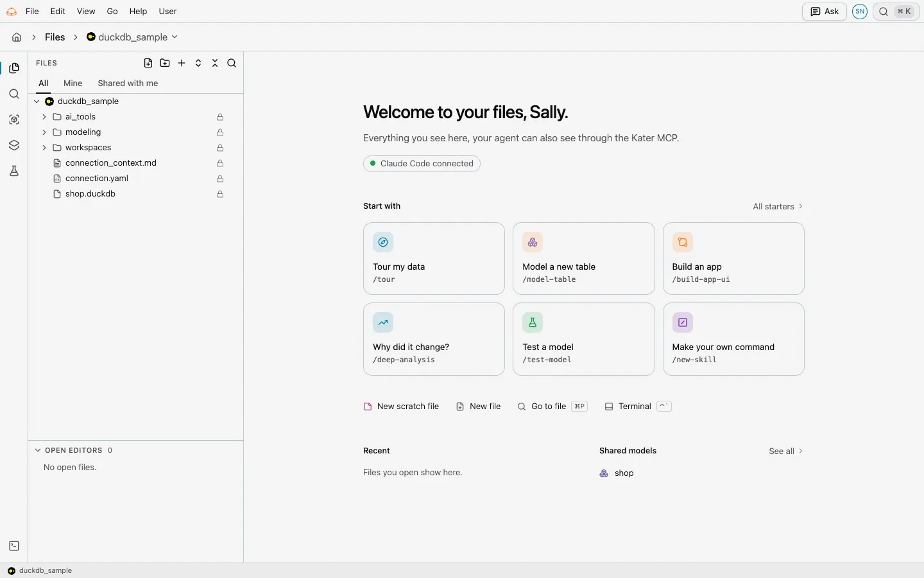Open the connection_context.md file
This screenshot has width=924, height=578.
[111, 163]
